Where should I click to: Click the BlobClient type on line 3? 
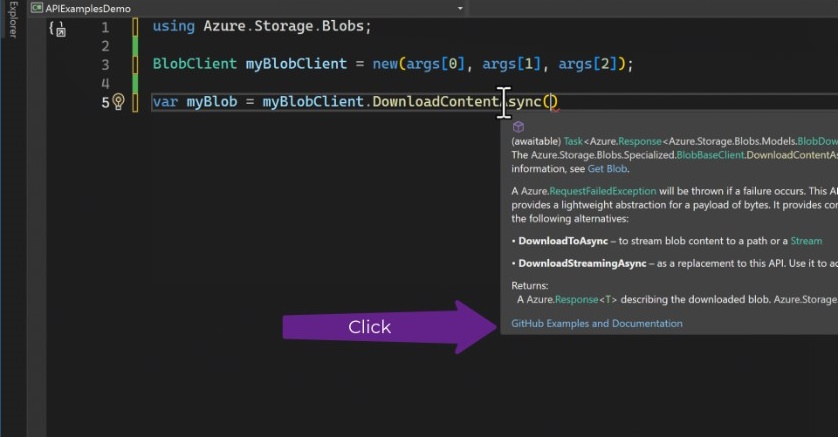coord(195,64)
